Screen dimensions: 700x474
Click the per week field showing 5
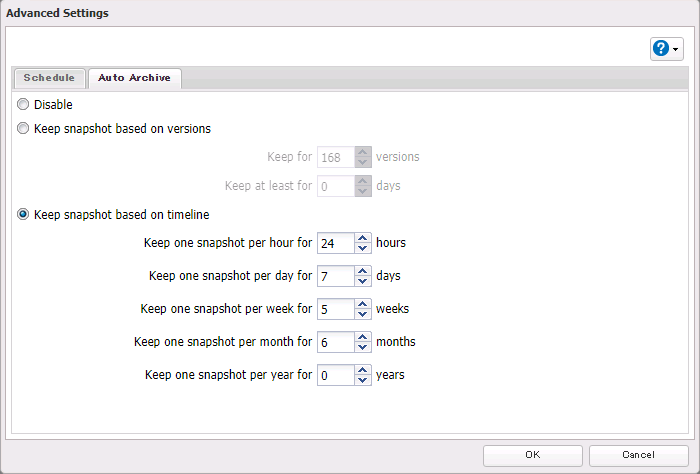[335, 309]
